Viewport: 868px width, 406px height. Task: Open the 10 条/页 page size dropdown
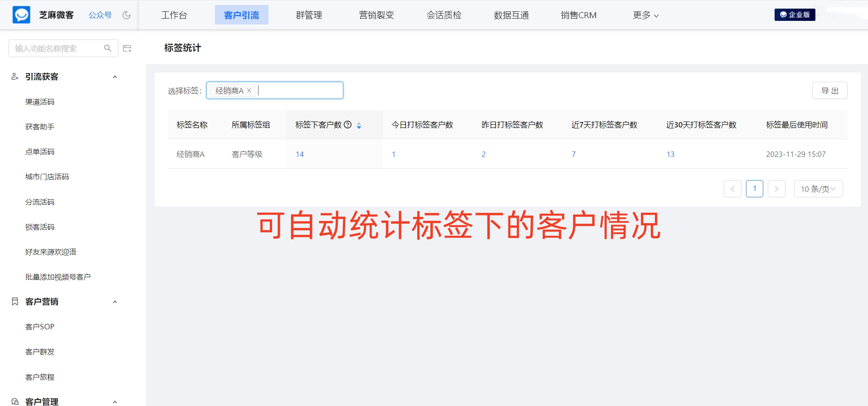(x=818, y=189)
